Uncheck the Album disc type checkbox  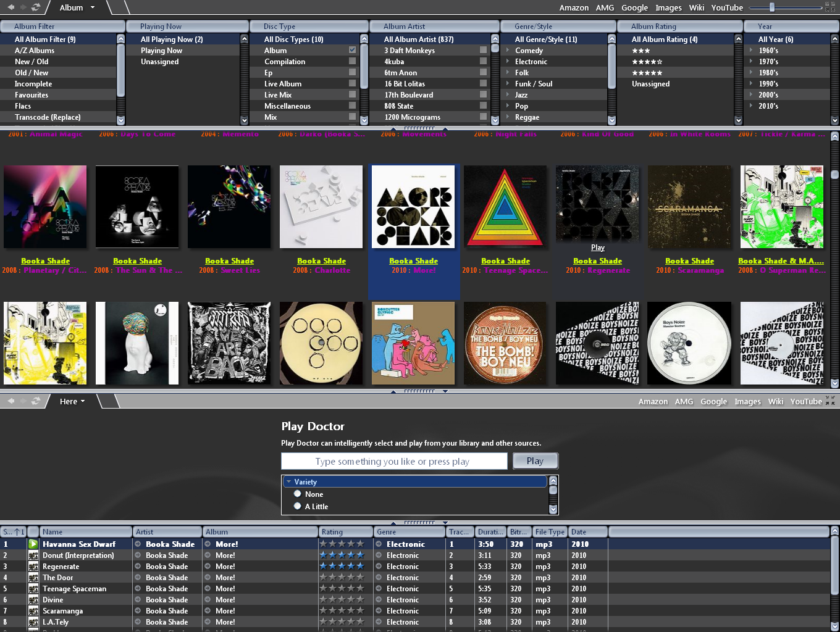tap(352, 50)
